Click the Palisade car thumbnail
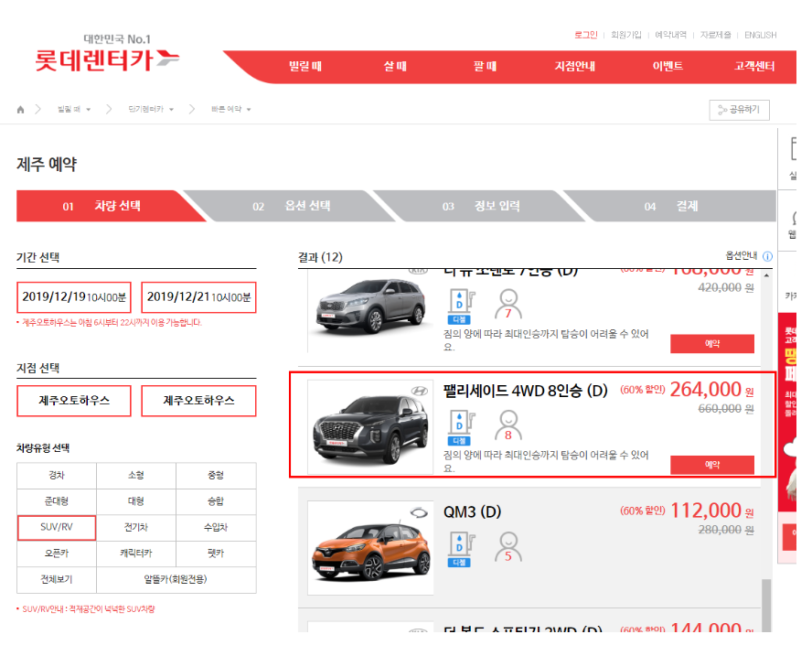The image size is (812, 645). (370, 427)
